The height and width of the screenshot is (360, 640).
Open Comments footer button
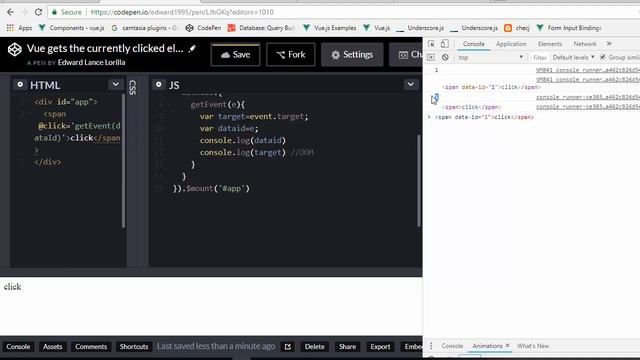91,347
